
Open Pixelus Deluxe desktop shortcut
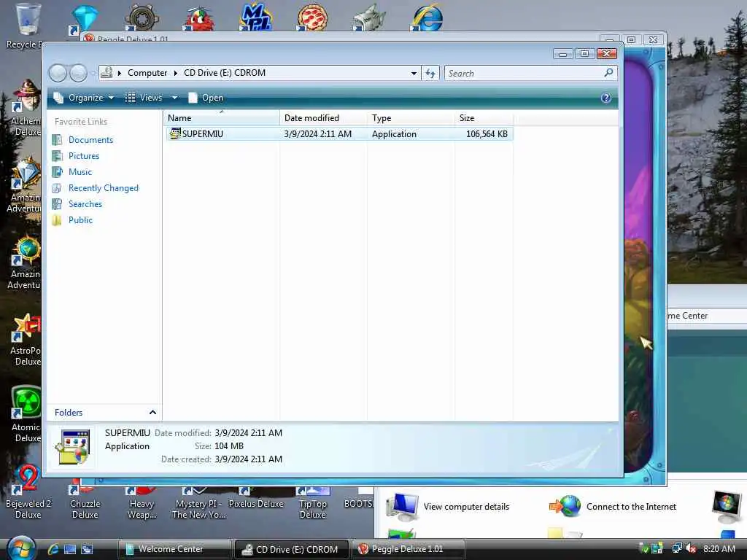tap(256, 497)
